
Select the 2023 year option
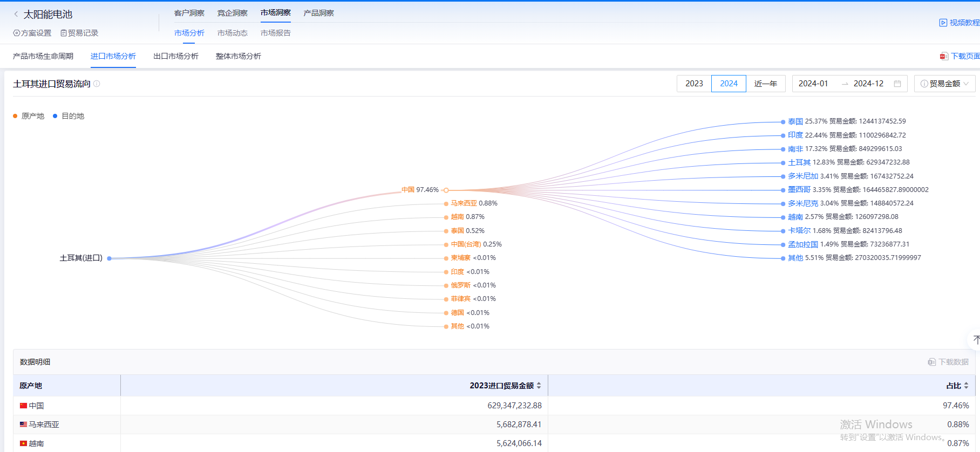(x=694, y=84)
